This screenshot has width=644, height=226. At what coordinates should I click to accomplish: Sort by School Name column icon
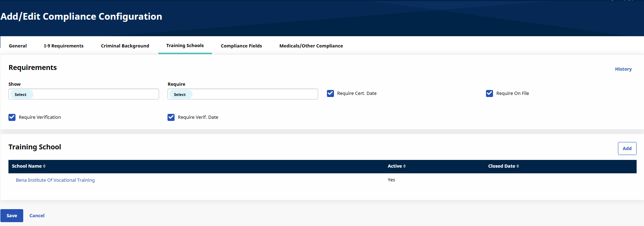click(x=44, y=166)
